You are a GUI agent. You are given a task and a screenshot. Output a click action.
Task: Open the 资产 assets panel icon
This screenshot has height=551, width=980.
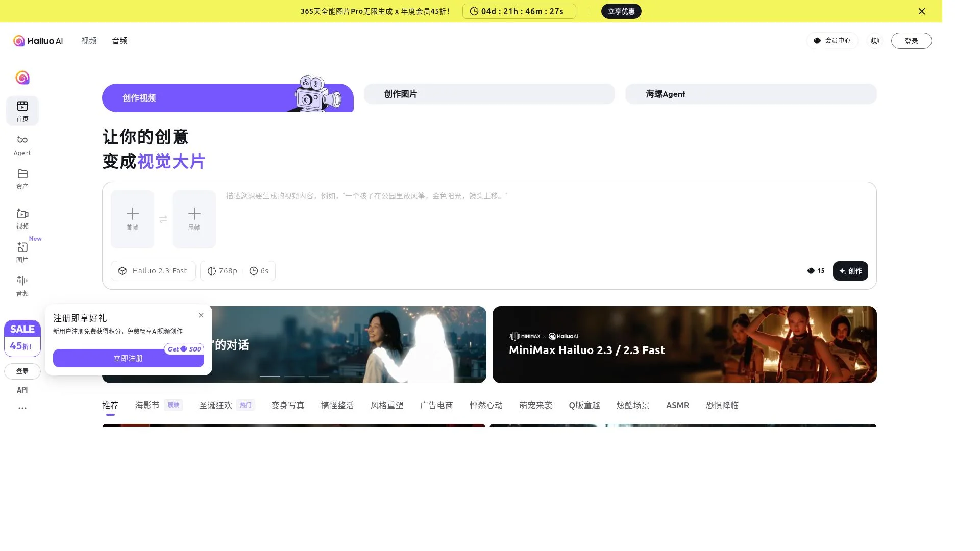[x=22, y=179]
